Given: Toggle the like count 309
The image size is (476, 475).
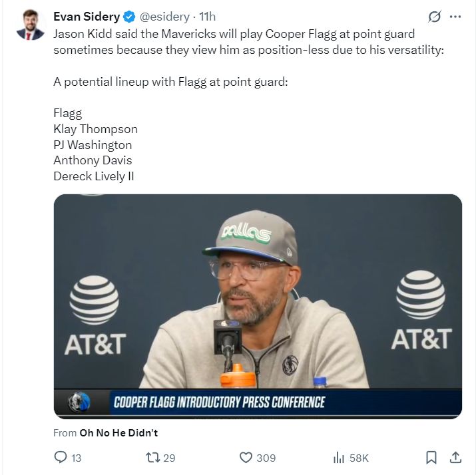Looking at the screenshot, I should (266, 458).
